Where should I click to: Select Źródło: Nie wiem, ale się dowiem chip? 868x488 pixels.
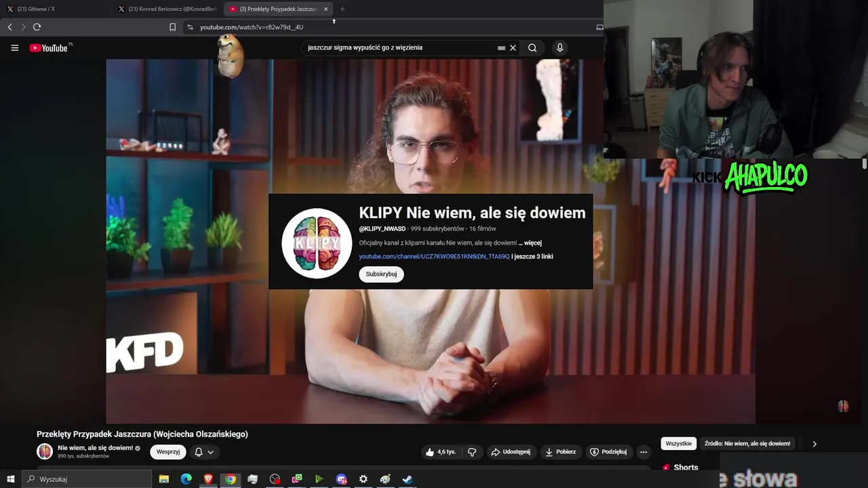(747, 443)
